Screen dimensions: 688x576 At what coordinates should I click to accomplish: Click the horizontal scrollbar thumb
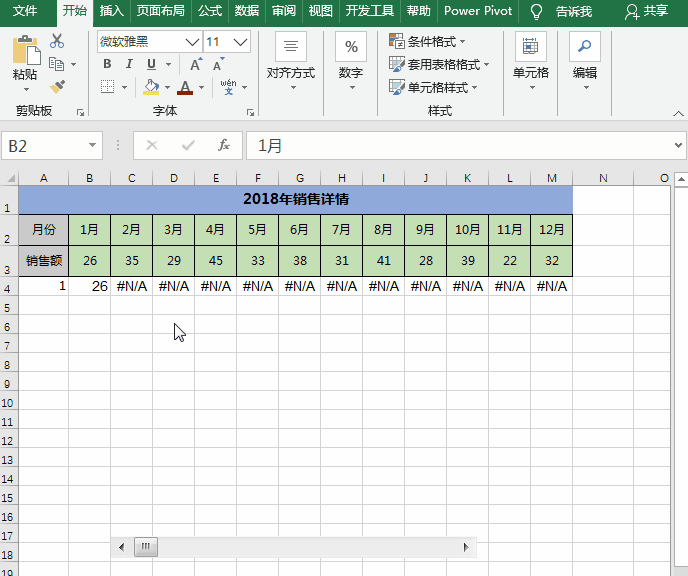tap(146, 547)
